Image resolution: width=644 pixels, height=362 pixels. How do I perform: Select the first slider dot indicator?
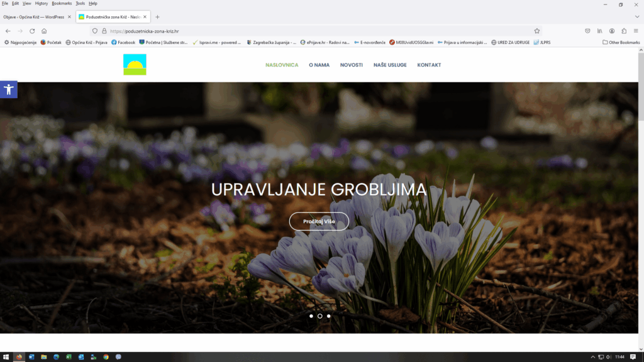(311, 316)
